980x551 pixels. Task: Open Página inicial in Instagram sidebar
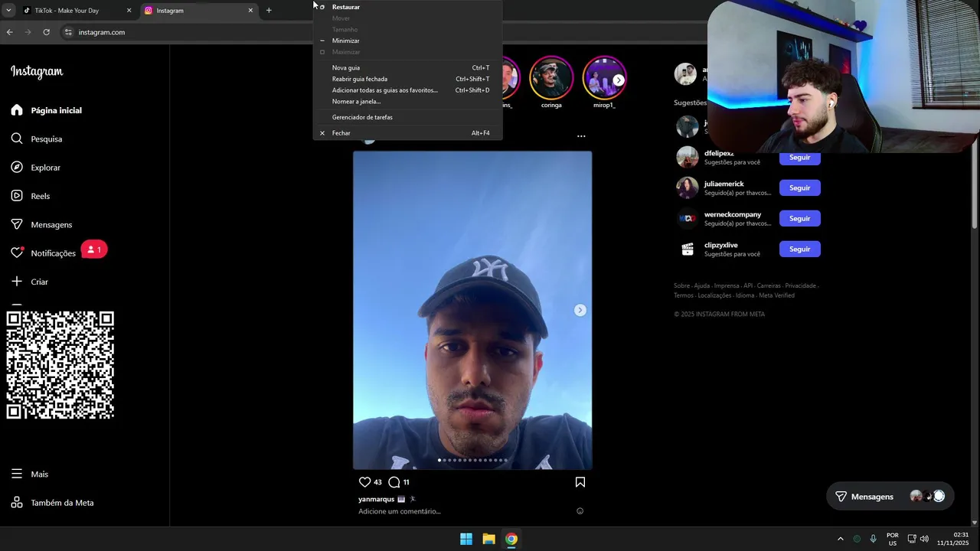tap(46, 110)
